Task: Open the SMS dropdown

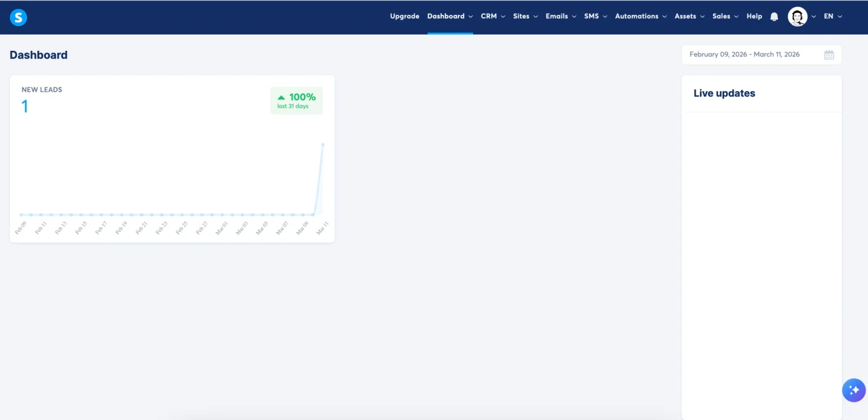Action: [595, 16]
